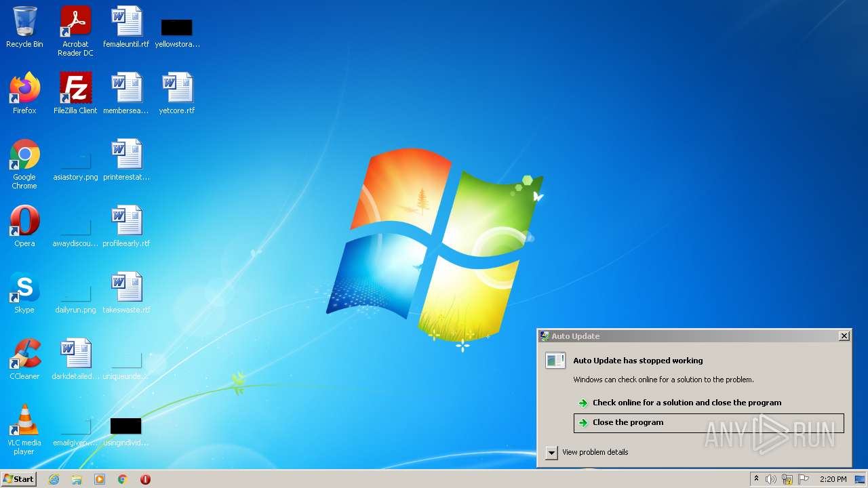Click the Auto Update title bar icon

[544, 336]
